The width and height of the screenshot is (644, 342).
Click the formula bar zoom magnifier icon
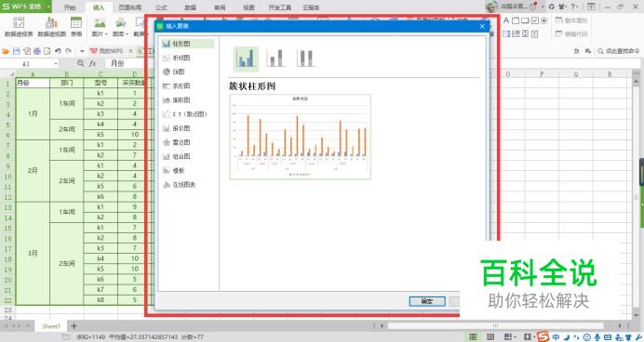pos(80,63)
